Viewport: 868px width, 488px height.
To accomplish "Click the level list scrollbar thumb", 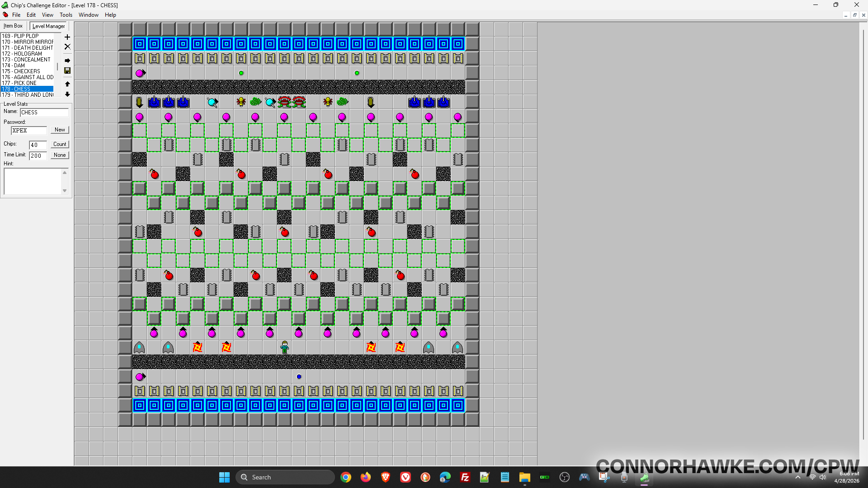I will 57,66.
